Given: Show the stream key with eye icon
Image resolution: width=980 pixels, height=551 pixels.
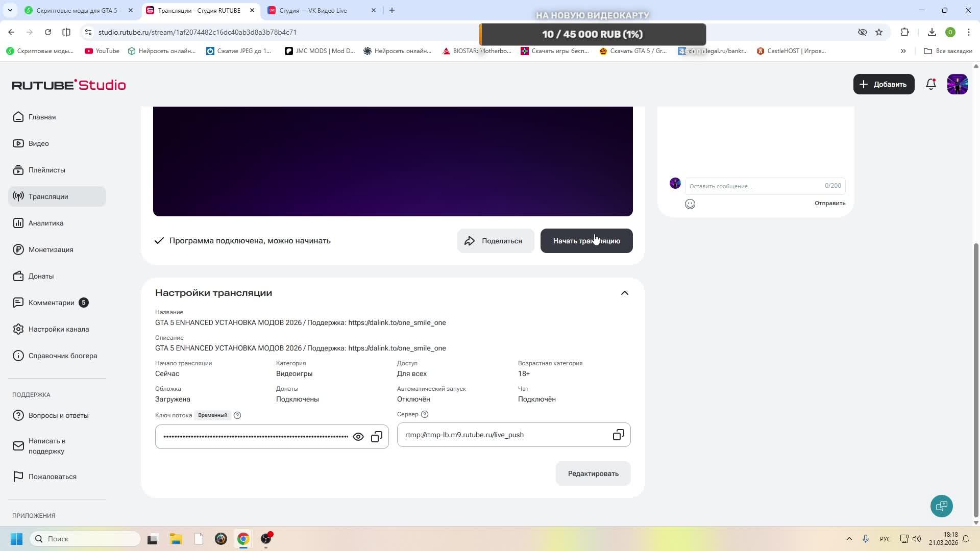Looking at the screenshot, I should click(358, 437).
